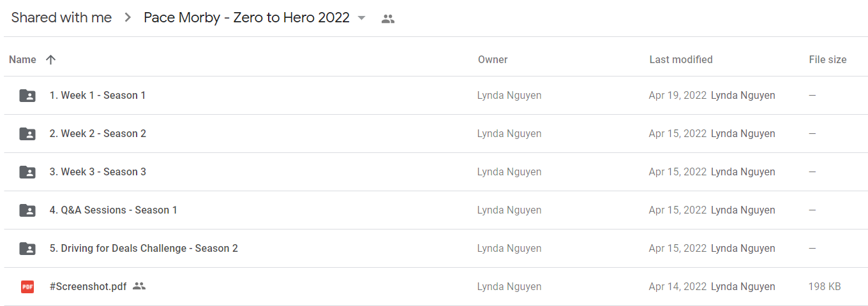The height and width of the screenshot is (306, 868).
Task: Click the File size column header
Action: 828,59
